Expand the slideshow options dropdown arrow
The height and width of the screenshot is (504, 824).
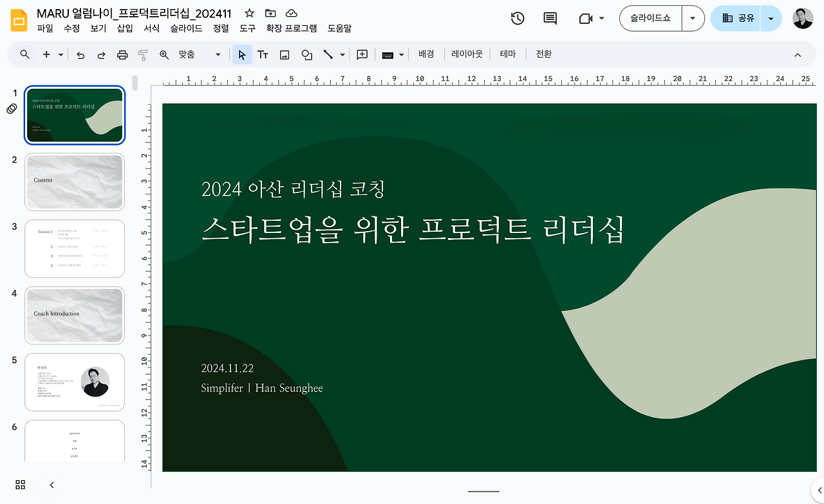pyautogui.click(x=693, y=19)
